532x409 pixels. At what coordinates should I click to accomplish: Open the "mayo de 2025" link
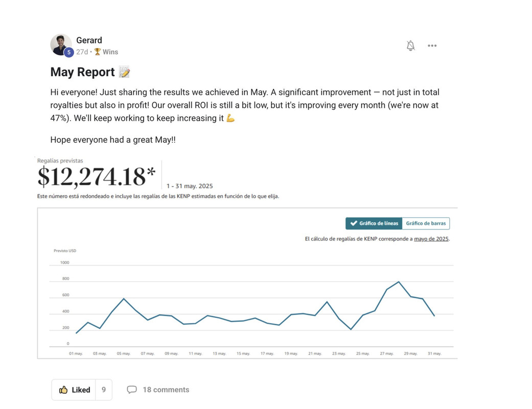[431, 239]
